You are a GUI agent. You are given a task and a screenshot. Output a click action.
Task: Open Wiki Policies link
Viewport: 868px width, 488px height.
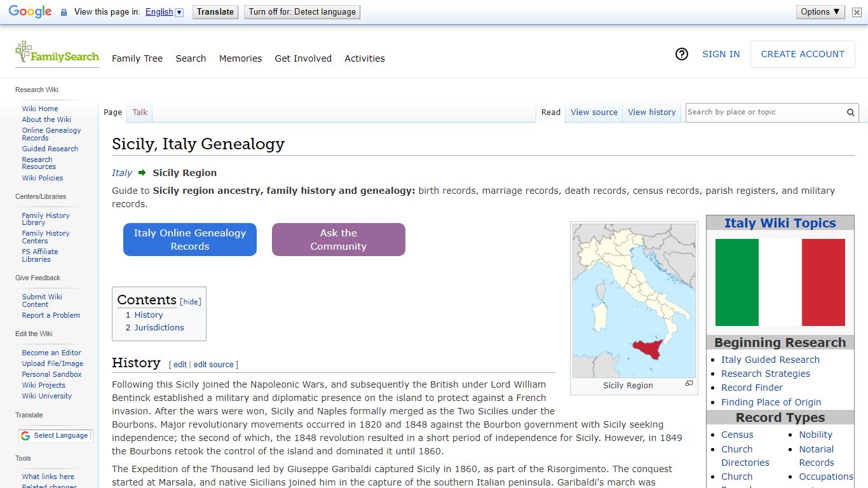click(x=43, y=178)
